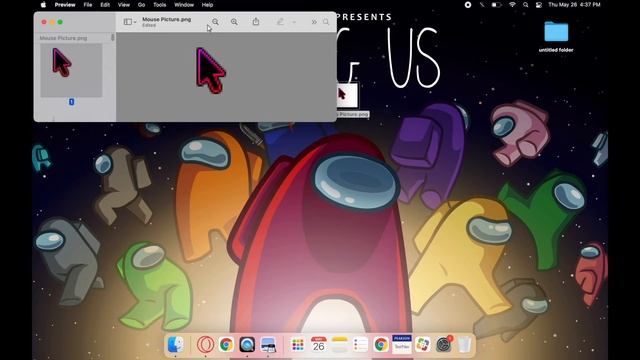Click the battery status icon

click(496, 5)
